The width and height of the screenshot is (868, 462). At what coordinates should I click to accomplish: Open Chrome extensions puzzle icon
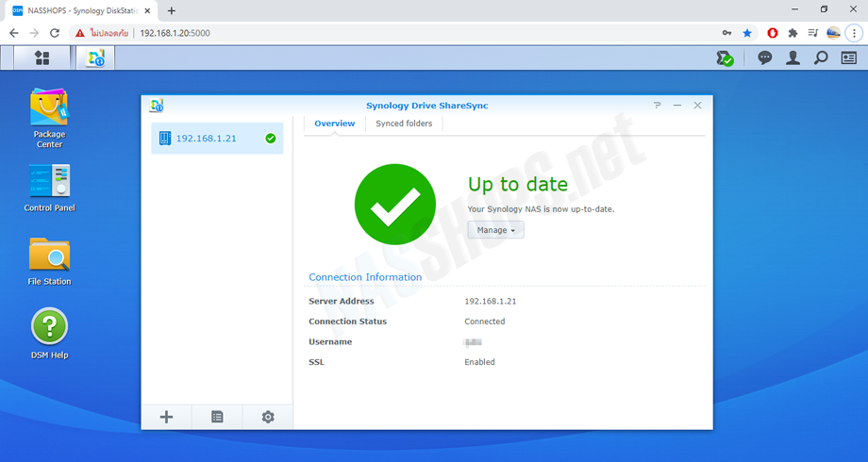pyautogui.click(x=793, y=33)
